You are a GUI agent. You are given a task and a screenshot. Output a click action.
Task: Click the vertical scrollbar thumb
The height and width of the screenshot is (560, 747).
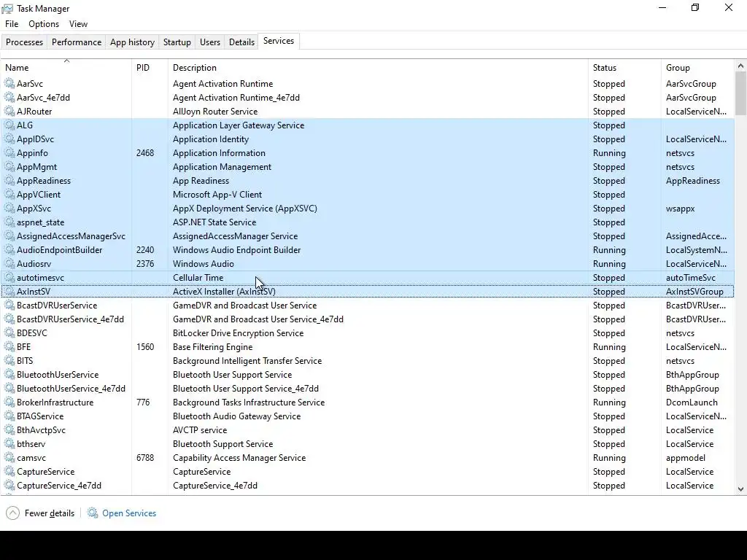pos(740,93)
